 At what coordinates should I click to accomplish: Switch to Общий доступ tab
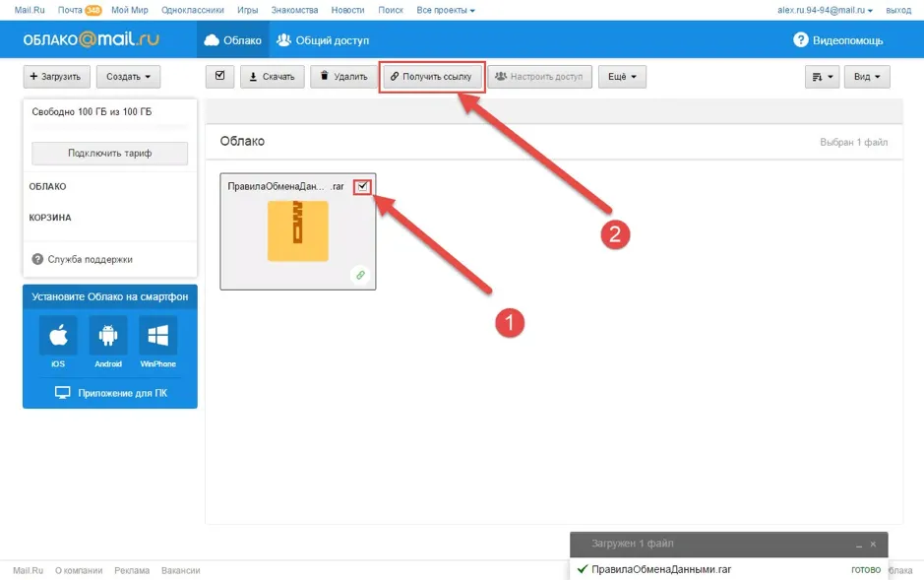(x=323, y=40)
